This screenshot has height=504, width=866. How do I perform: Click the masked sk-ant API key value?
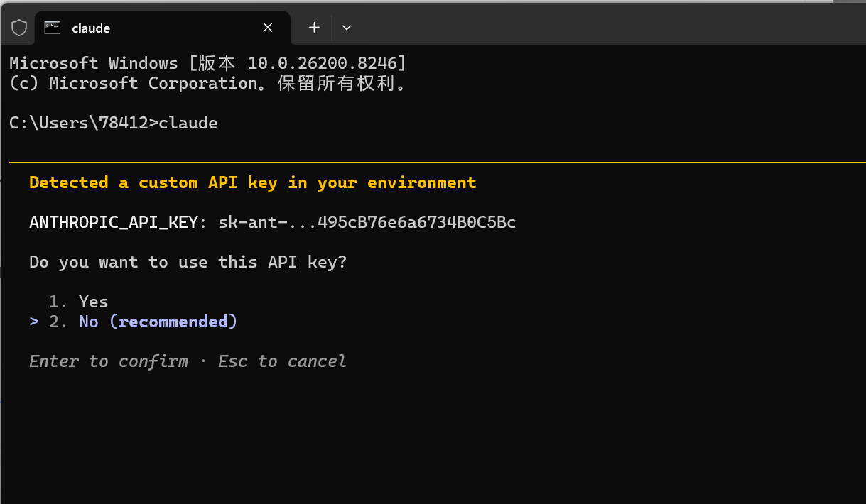pyautogui.click(x=367, y=222)
